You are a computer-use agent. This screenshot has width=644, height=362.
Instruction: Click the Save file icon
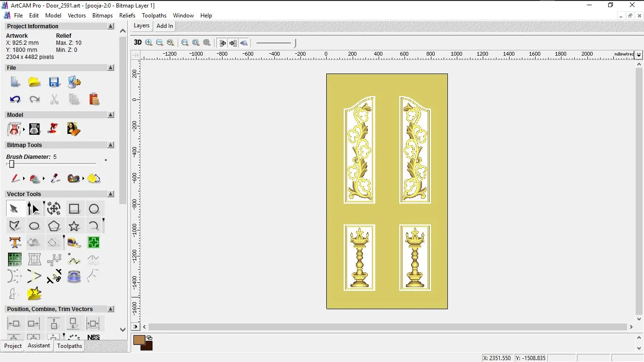[x=54, y=82]
